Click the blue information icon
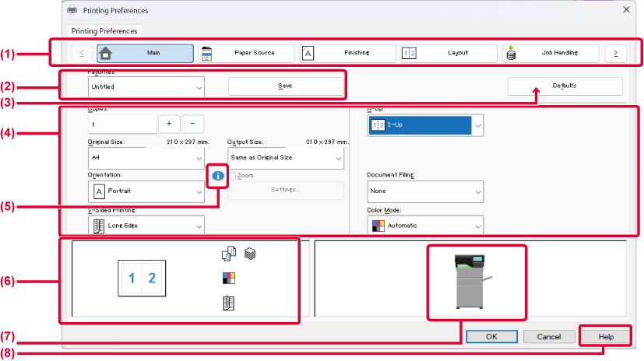The image size is (644, 361). click(x=217, y=177)
